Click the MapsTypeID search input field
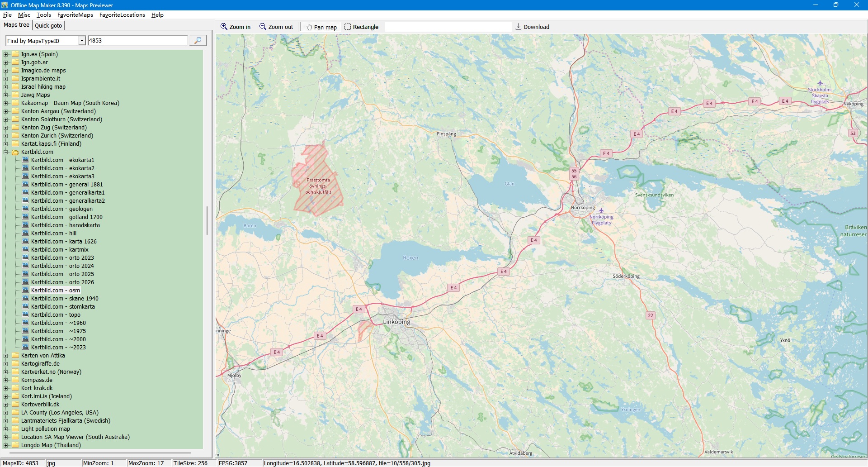This screenshot has width=868, height=467. tap(137, 41)
